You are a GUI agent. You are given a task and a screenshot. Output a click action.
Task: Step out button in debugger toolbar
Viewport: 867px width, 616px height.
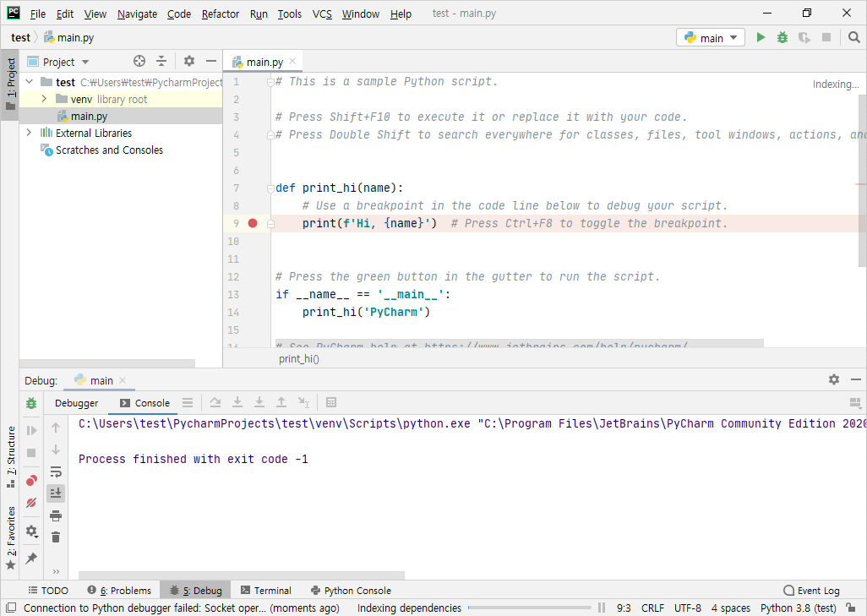281,402
